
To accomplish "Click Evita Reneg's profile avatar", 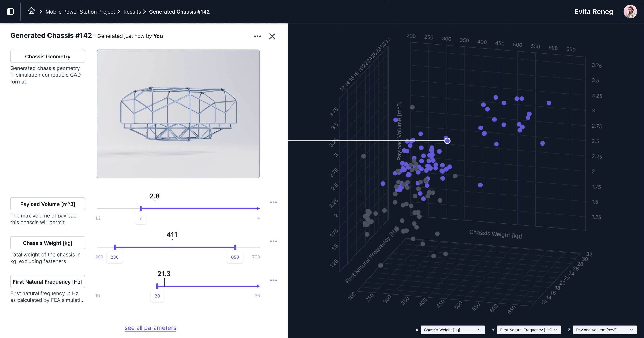I will tap(630, 12).
